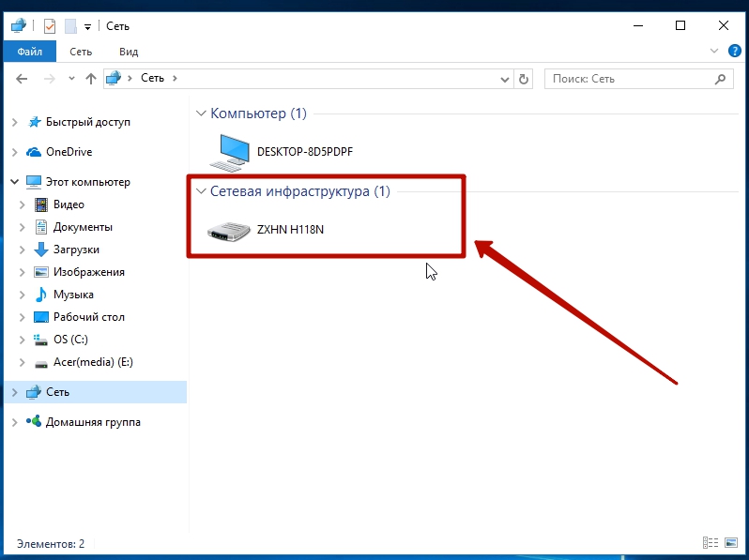The width and height of the screenshot is (749, 560).
Task: Click the Back navigation arrow
Action: pos(22,78)
